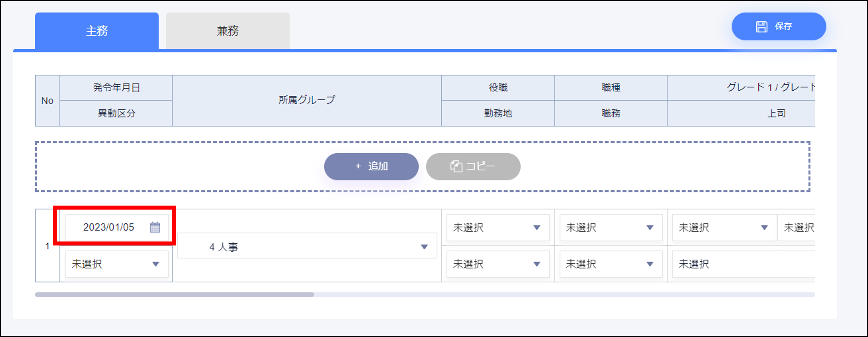Select the 主務 tab

coord(97,31)
